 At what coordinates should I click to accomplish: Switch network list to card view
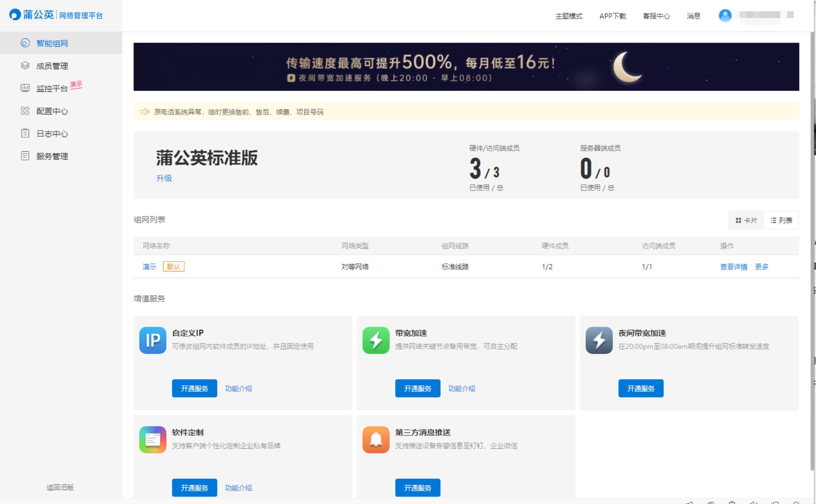(x=746, y=220)
